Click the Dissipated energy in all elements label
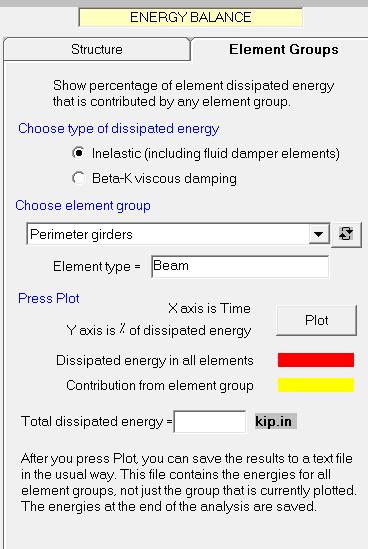The height and width of the screenshot is (549, 368). pyautogui.click(x=155, y=360)
